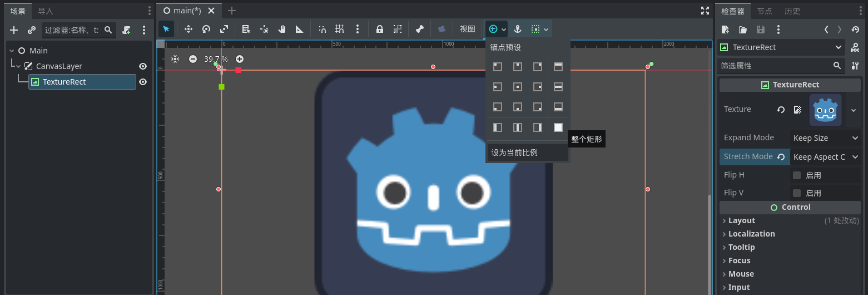Activate the Scale Mode tool
868x295 pixels.
coord(224,29)
